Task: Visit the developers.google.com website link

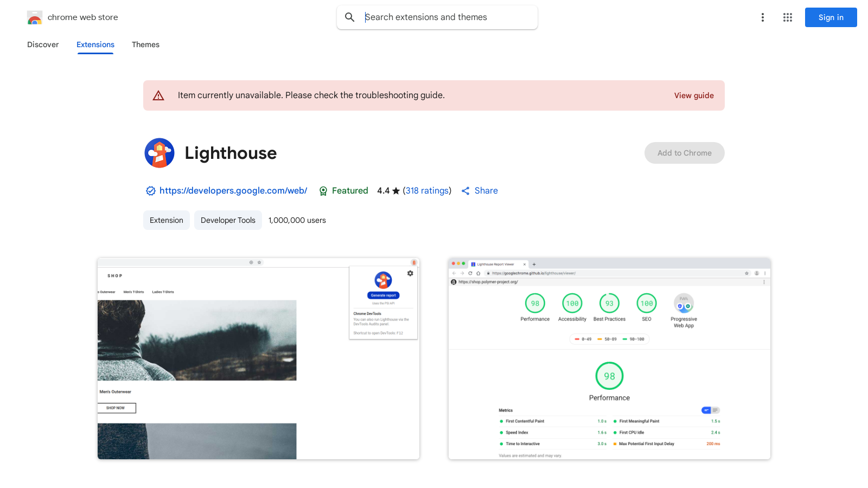Action: click(x=233, y=191)
